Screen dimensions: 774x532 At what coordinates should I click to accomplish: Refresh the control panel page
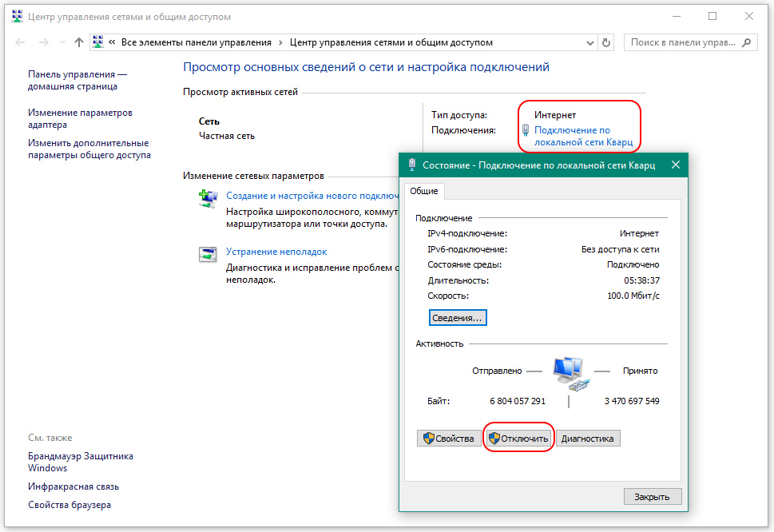coord(606,43)
